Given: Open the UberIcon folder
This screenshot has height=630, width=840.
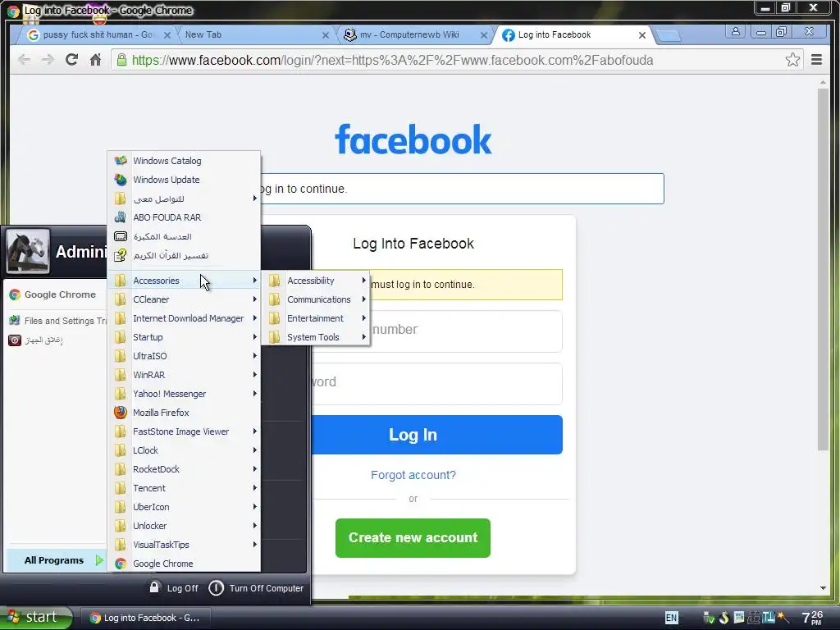Looking at the screenshot, I should tap(184, 507).
